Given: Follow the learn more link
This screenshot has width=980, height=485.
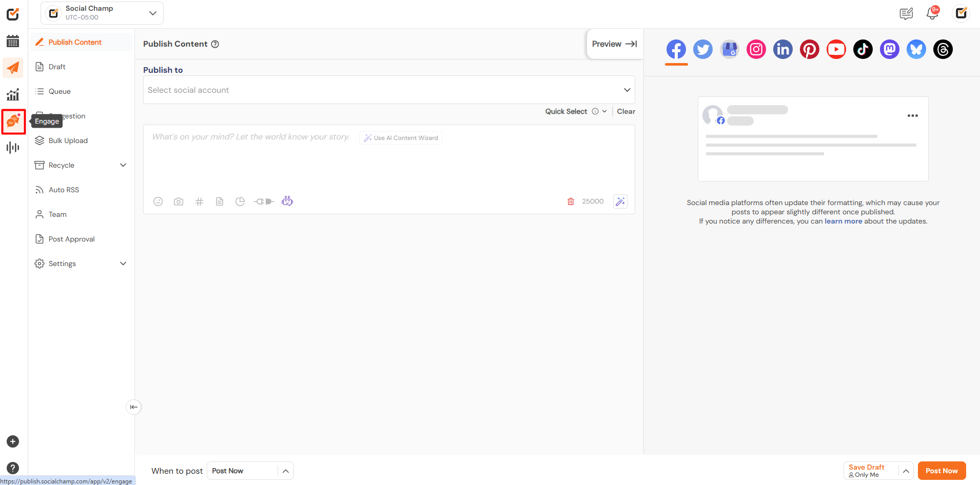Looking at the screenshot, I should click(x=843, y=221).
